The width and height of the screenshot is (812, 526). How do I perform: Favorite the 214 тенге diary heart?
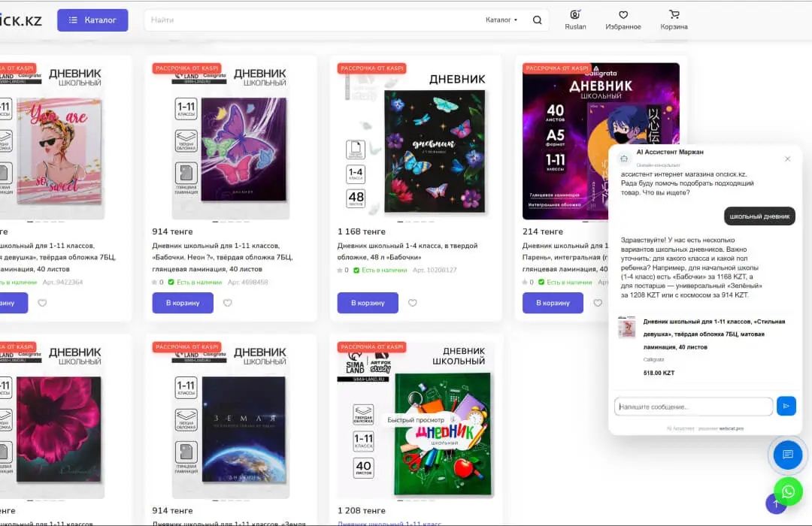coord(598,303)
